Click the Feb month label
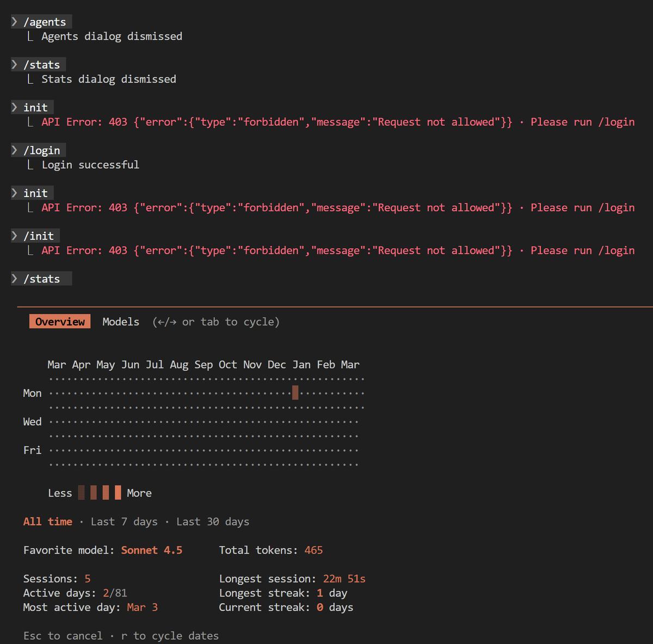This screenshot has width=653, height=644. click(x=326, y=365)
